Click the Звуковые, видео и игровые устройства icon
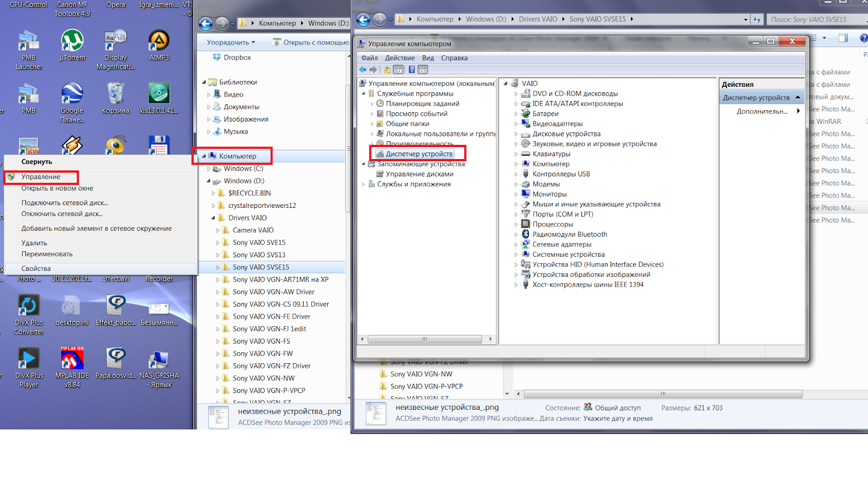The image size is (868, 482). click(525, 144)
